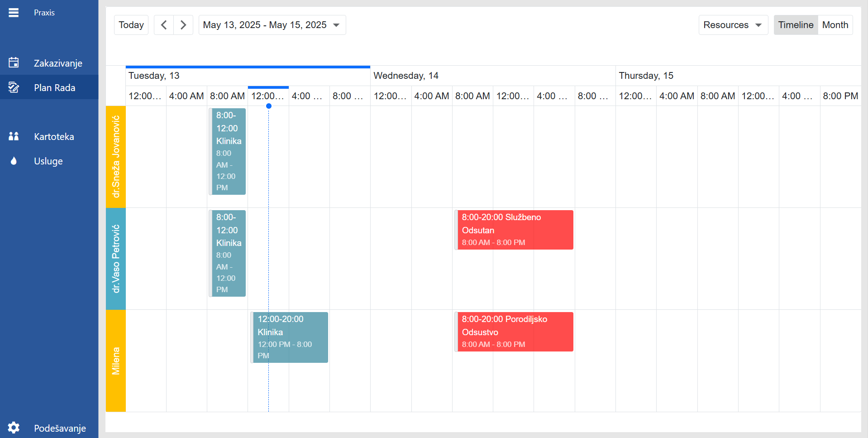Switch to Timeline view
Viewport: 868px width, 438px height.
(795, 25)
